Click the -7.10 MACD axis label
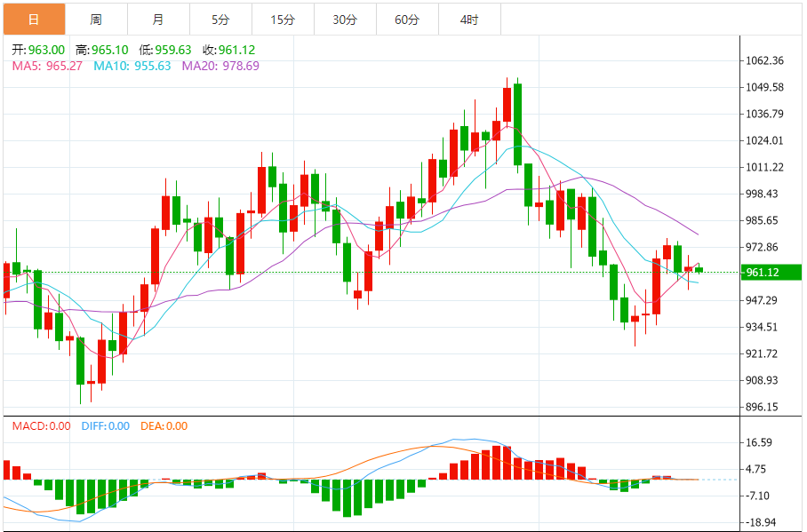Viewport: 807px width, 532px height. click(757, 496)
